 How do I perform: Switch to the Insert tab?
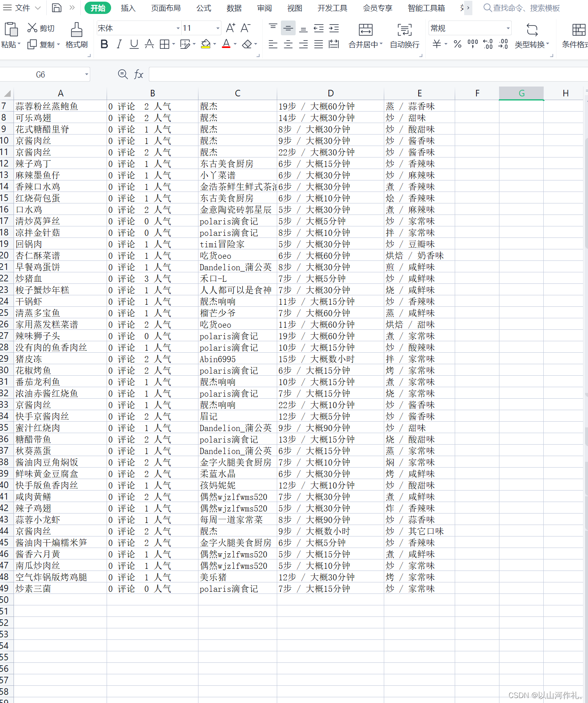pos(128,8)
